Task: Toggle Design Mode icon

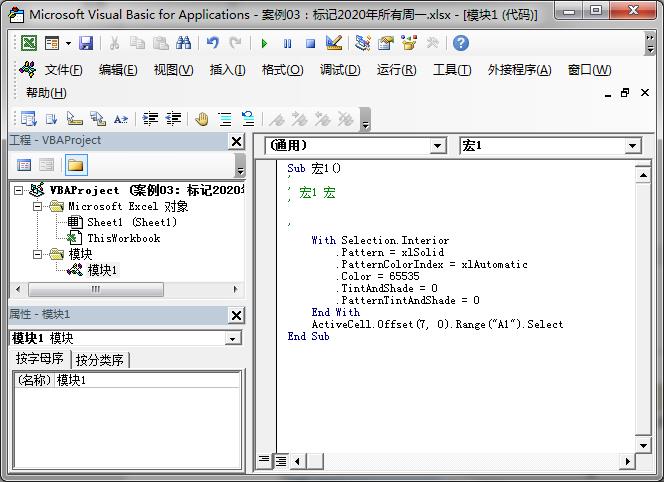Action: 334,43
